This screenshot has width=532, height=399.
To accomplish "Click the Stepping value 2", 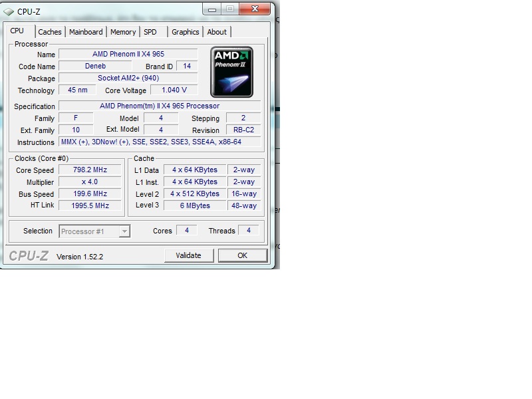I will click(243, 118).
